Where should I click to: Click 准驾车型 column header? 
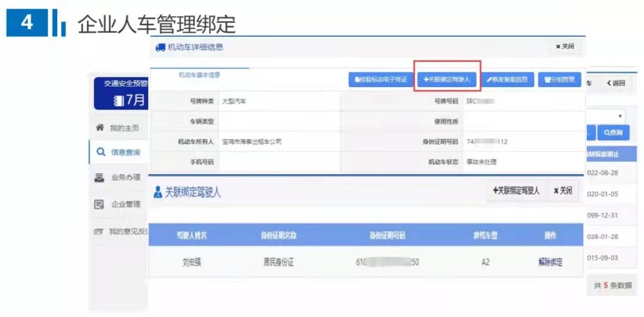click(x=485, y=236)
